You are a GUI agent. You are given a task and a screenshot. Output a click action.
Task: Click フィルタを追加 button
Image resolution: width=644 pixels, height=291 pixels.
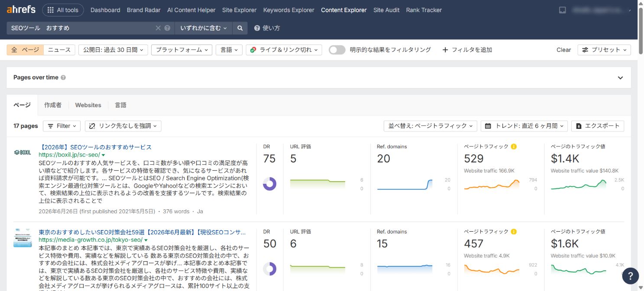[467, 50]
